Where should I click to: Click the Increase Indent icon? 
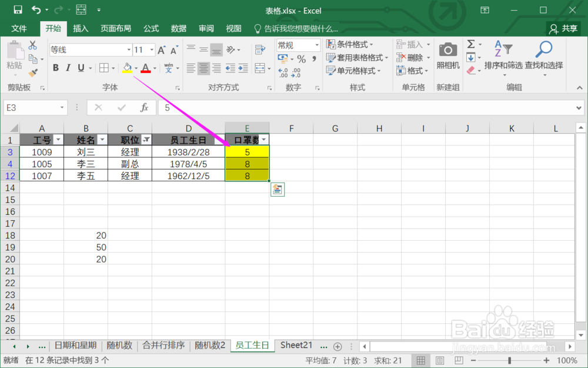[x=243, y=68]
